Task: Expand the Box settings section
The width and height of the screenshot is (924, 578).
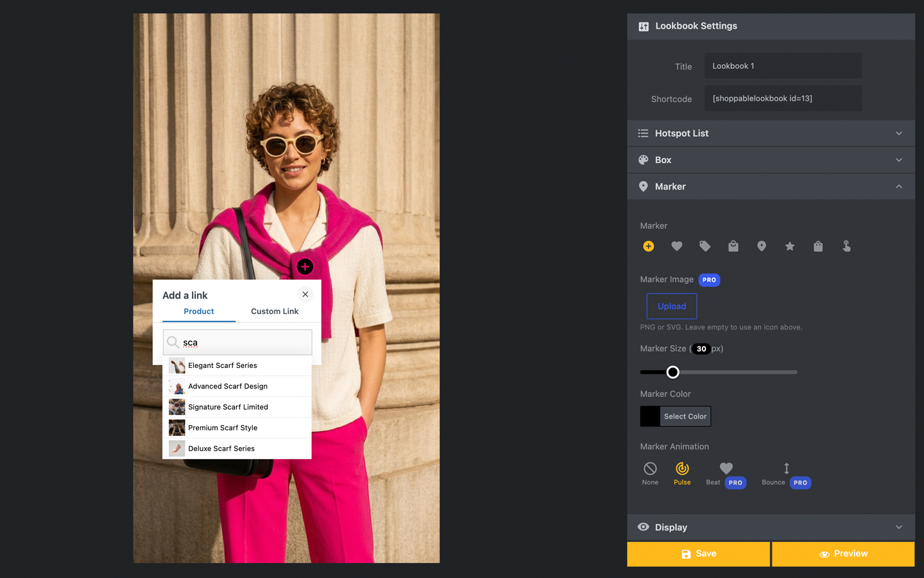Action: click(771, 160)
